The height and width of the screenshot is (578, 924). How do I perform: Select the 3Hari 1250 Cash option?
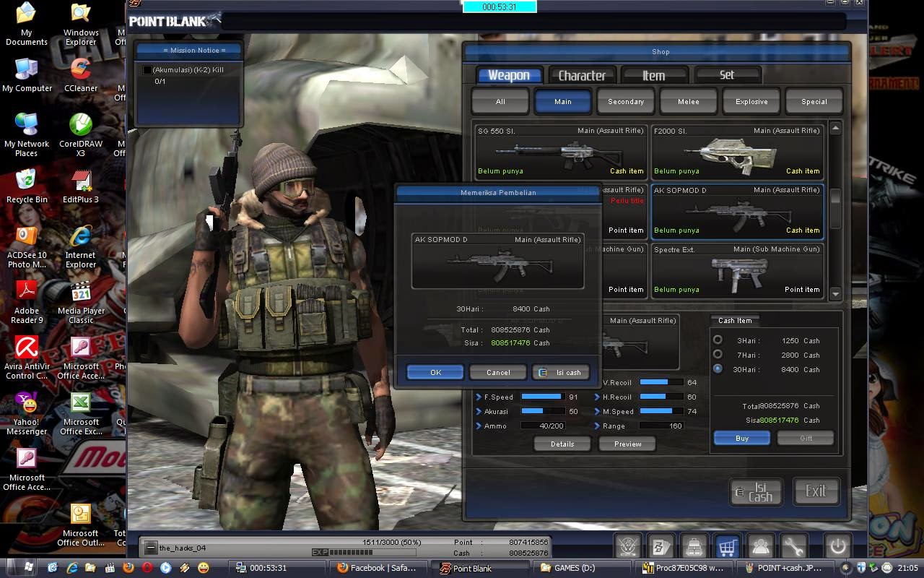point(718,340)
